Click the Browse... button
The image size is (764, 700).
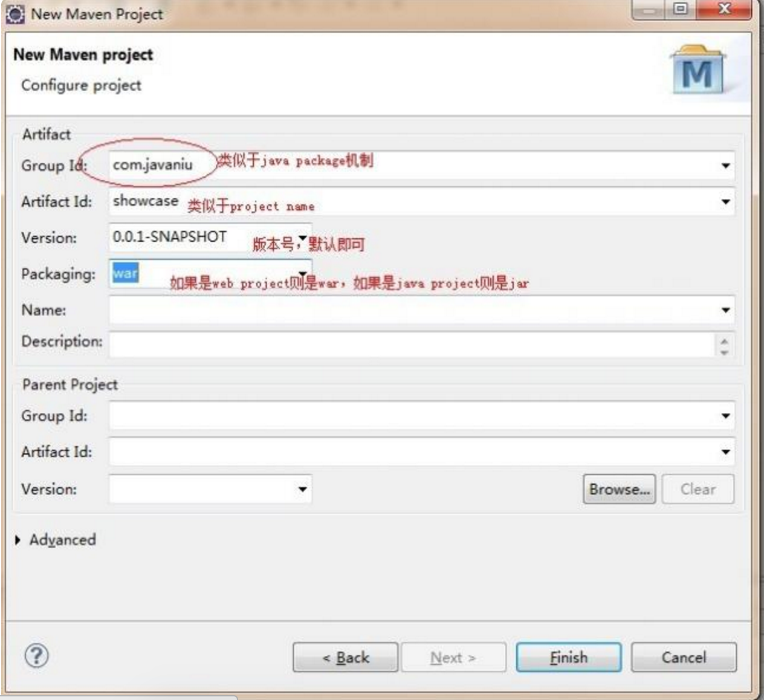[x=620, y=489]
